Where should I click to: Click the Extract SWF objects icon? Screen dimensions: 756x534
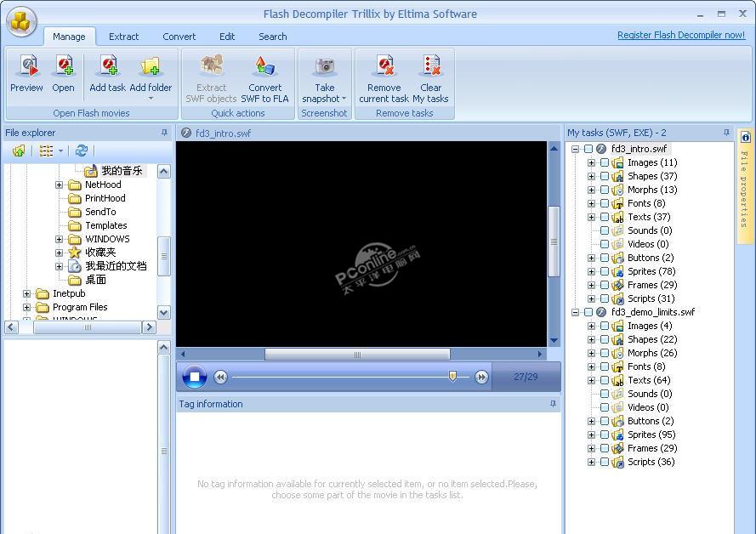(x=212, y=66)
